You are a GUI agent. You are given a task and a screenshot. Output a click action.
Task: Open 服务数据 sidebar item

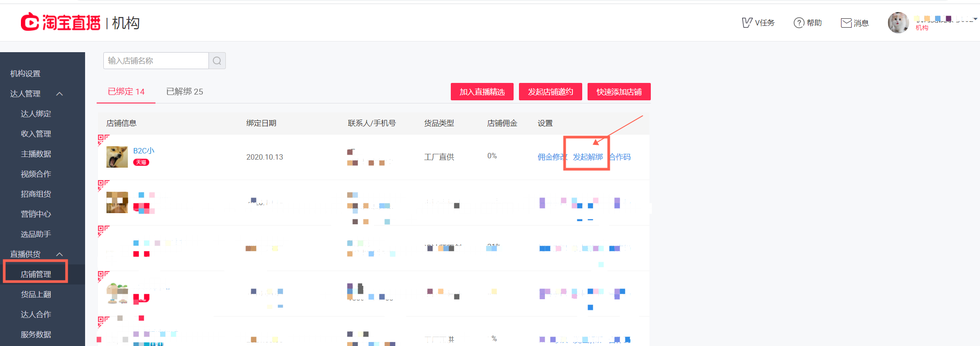(x=36, y=334)
